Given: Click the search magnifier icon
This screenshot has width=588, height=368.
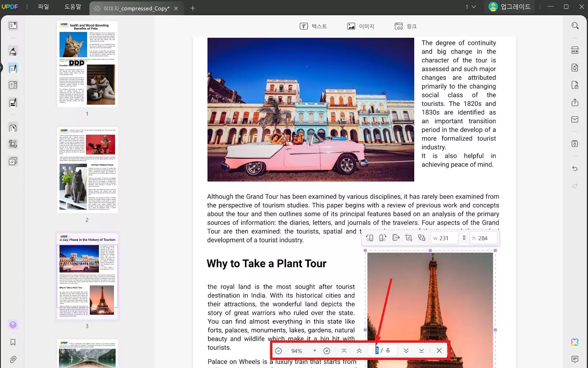Looking at the screenshot, I should point(575,26).
